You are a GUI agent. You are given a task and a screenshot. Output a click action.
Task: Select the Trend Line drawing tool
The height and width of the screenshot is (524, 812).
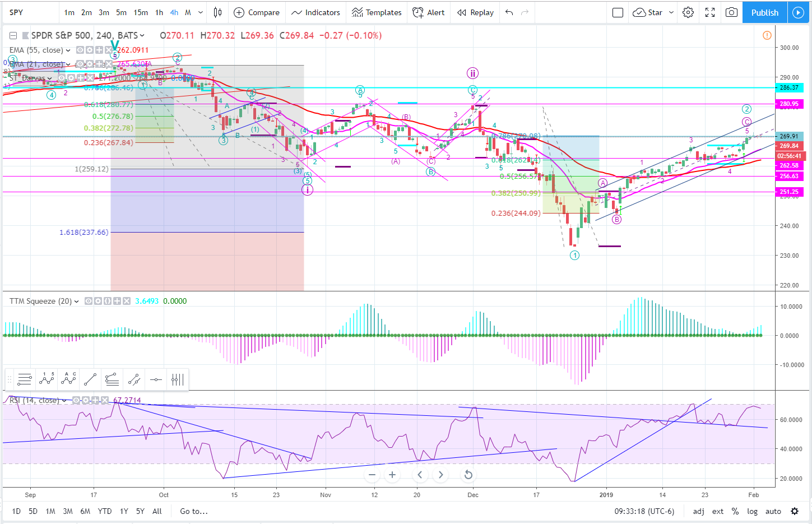pyautogui.click(x=90, y=380)
